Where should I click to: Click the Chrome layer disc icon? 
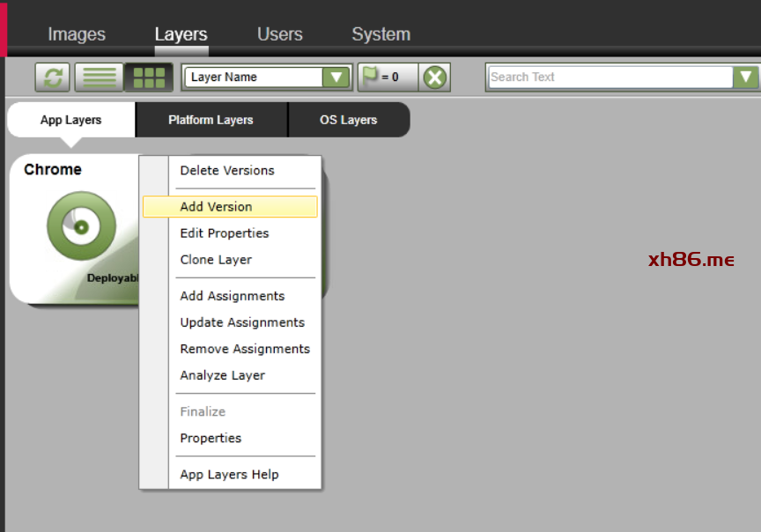point(81,226)
